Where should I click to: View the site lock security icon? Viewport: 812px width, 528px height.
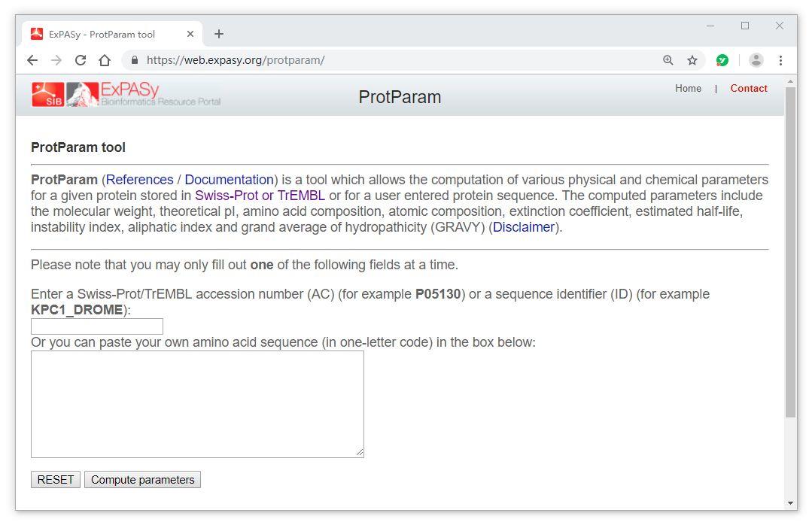(135, 60)
